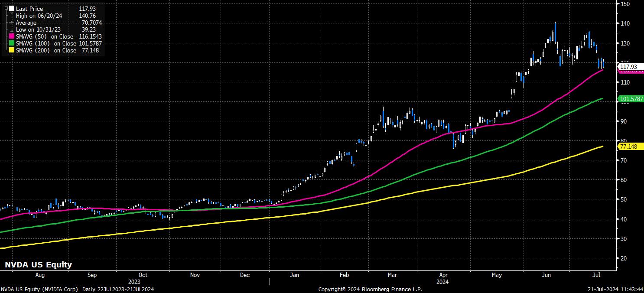The image size is (644, 293).
Task: Click the green 101.5787 tag on the price axis
Action: pos(631,99)
